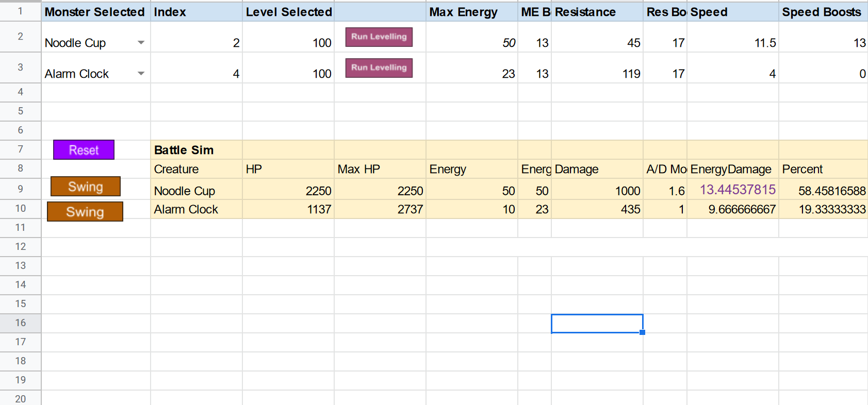Select row 1 header number
Image resolution: width=868 pixels, height=405 pixels.
coord(20,11)
